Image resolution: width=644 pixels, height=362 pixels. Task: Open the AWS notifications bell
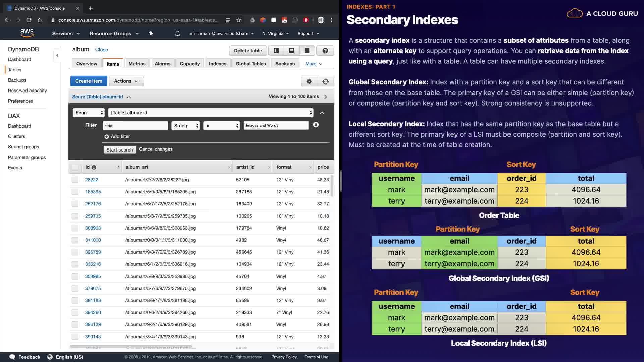coord(177,34)
